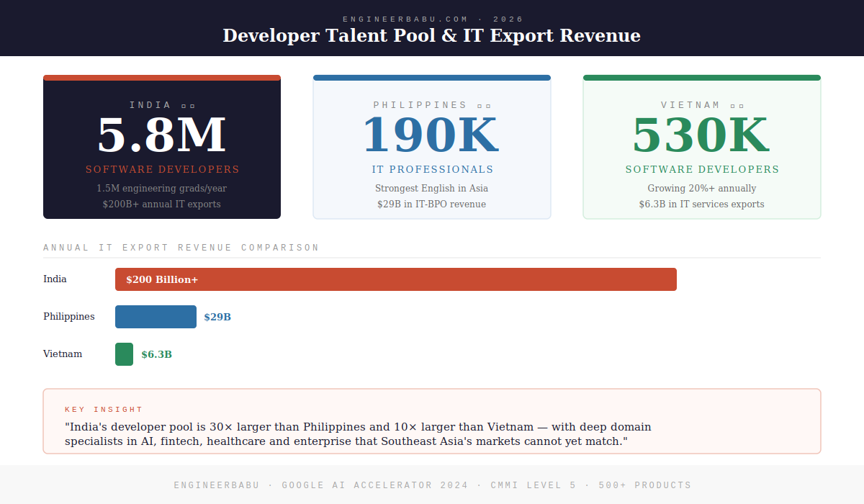The height and width of the screenshot is (504, 864).
Task: Click the title "Developer Talent Pool & IT Export Revenue"
Action: [431, 35]
